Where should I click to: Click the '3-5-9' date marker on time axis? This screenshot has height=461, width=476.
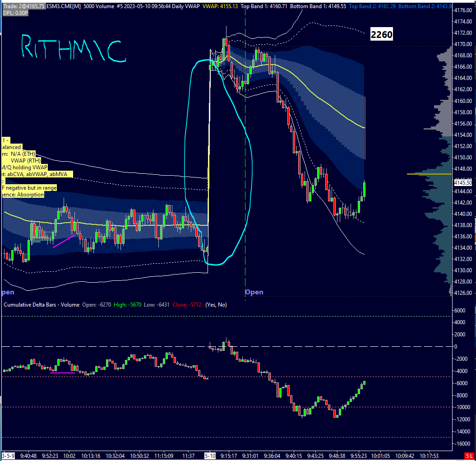click(8, 456)
